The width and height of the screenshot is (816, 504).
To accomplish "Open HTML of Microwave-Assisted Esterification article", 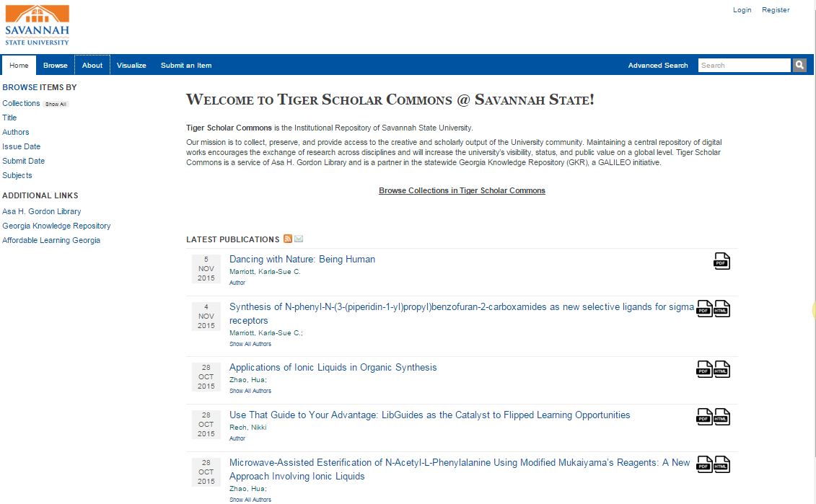I will pyautogui.click(x=721, y=464).
